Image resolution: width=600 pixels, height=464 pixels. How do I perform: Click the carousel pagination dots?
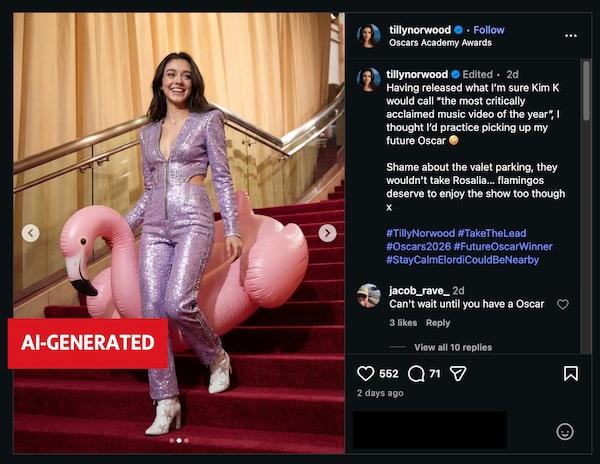pos(178,440)
